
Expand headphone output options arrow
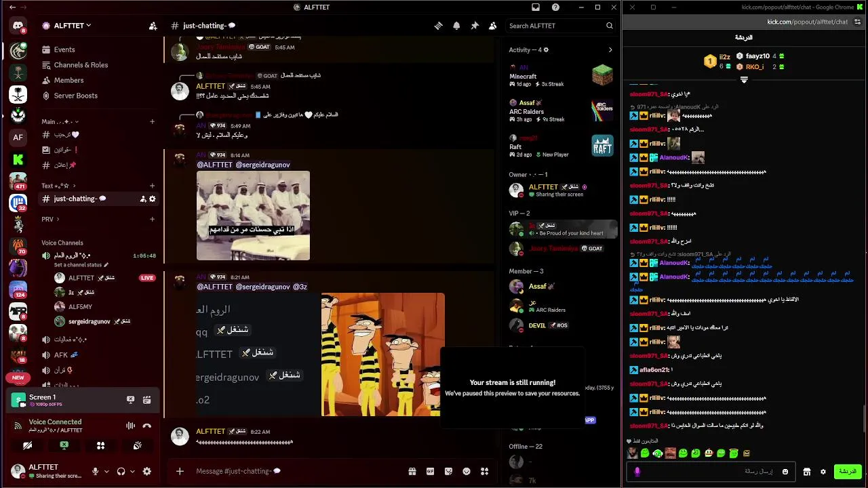click(x=132, y=471)
